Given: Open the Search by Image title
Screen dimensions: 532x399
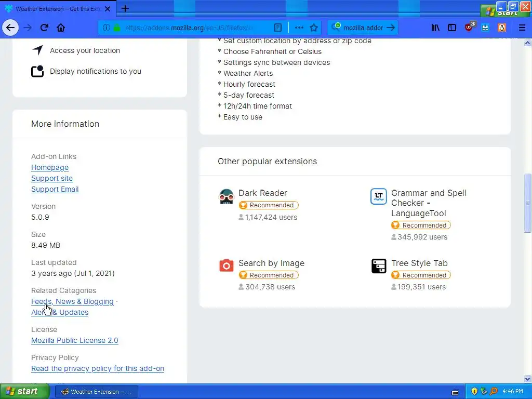Looking at the screenshot, I should (271, 263).
